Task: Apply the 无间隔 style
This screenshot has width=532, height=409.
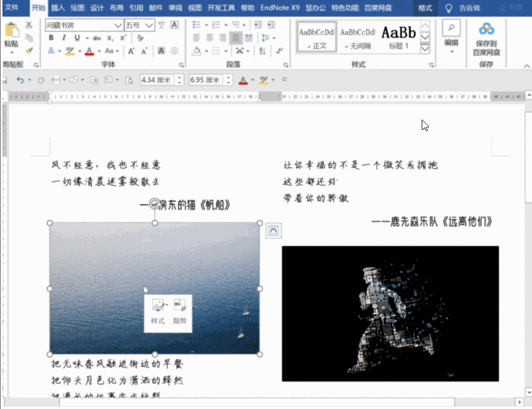Action: tap(358, 37)
